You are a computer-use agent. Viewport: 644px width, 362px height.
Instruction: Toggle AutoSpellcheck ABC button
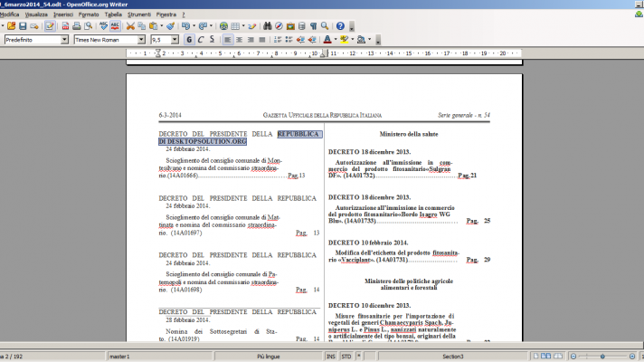tap(116, 26)
